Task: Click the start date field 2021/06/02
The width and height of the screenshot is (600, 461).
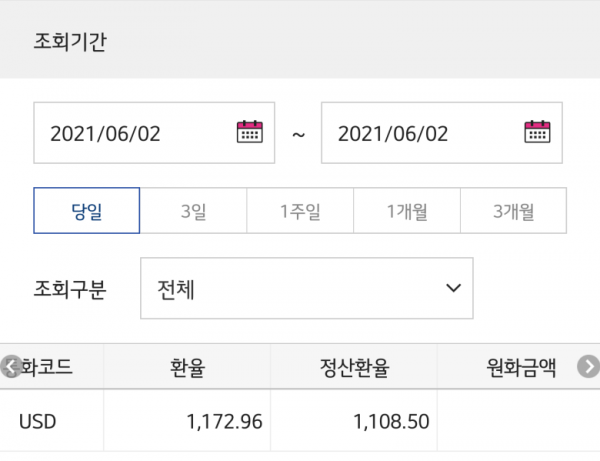Action: point(154,133)
